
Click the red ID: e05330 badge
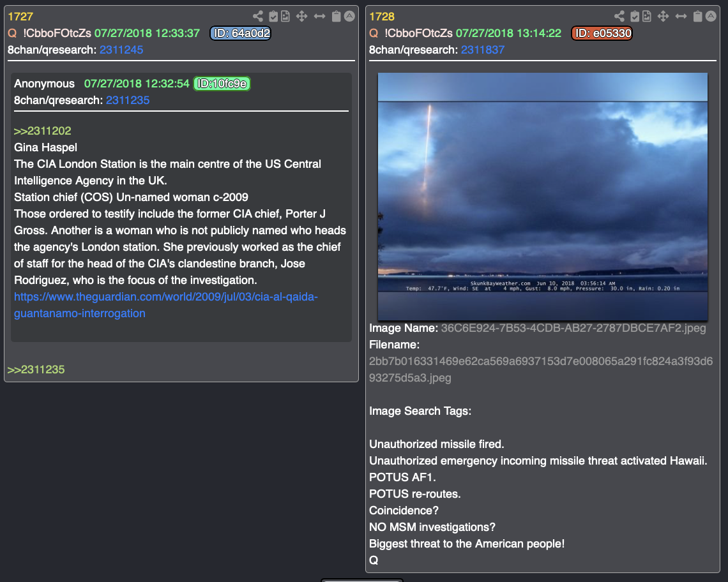pos(602,33)
